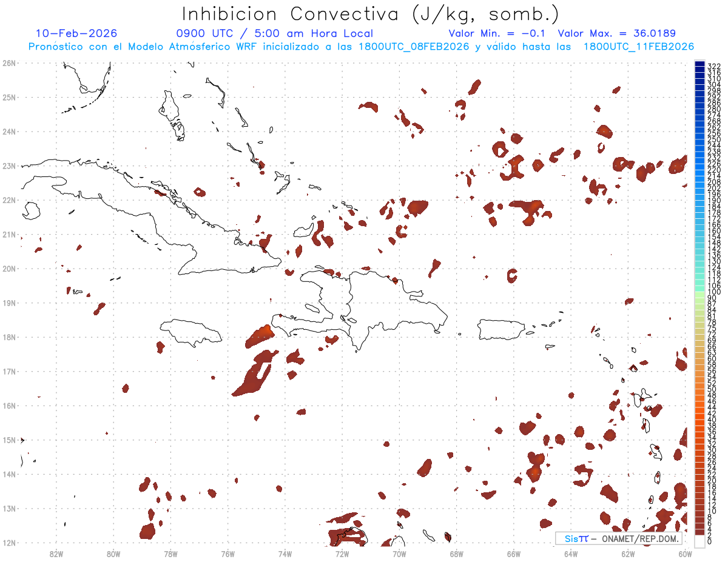
Task: Click the 15N latitude label
Action: 9,440
